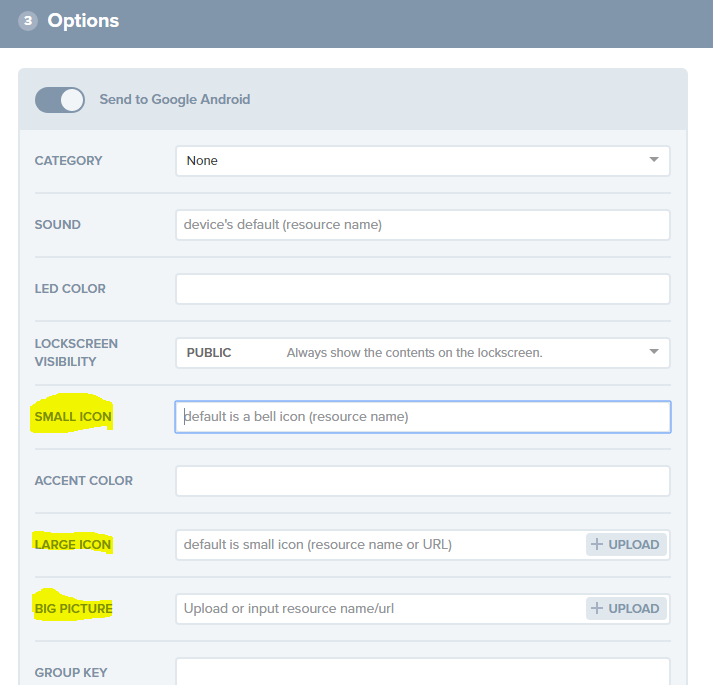
Task: Click the Big Picture url input field
Action: [380, 609]
